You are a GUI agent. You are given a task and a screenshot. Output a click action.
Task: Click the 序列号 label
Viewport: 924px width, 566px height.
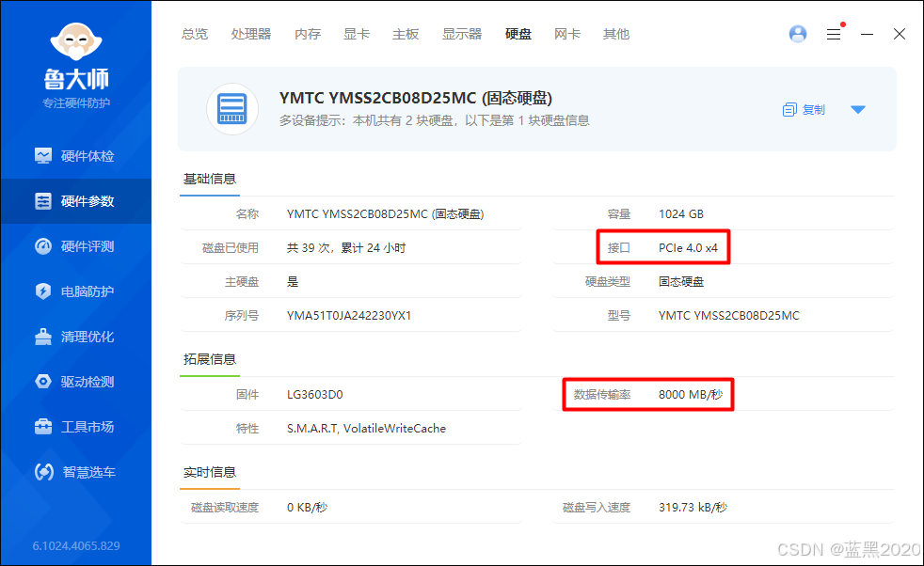point(242,316)
